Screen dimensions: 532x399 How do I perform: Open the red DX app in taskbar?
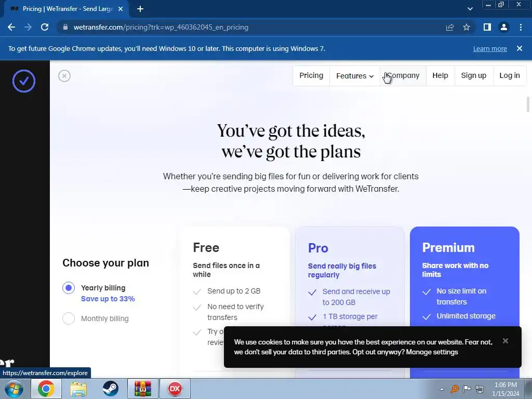click(175, 389)
